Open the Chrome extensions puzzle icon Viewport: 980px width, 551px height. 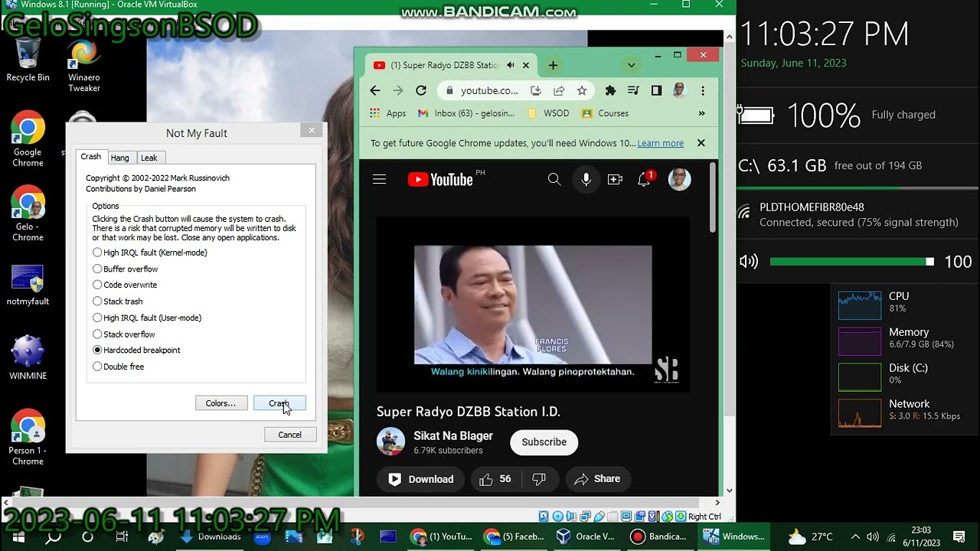(610, 90)
